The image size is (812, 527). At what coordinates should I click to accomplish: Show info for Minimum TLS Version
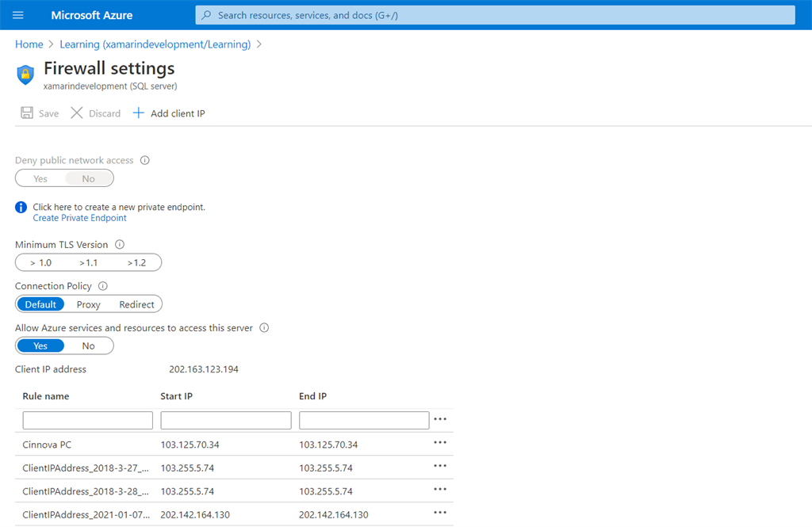click(x=120, y=244)
